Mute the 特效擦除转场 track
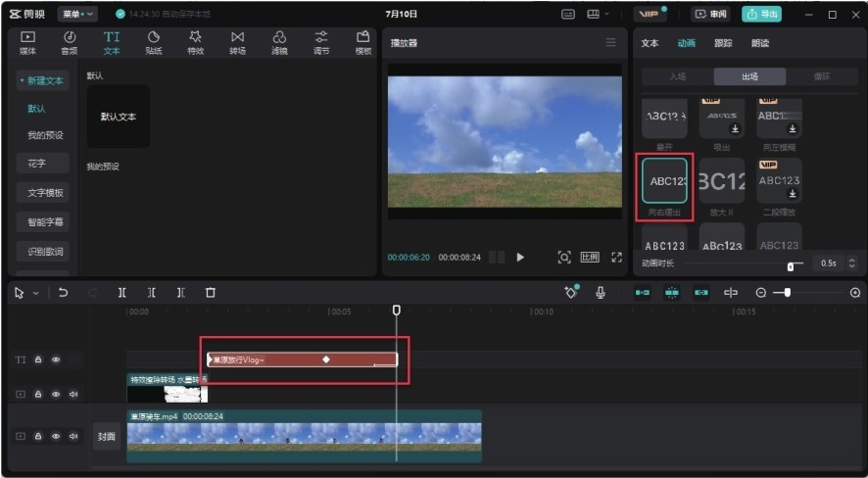This screenshot has height=478, width=868. click(x=73, y=395)
